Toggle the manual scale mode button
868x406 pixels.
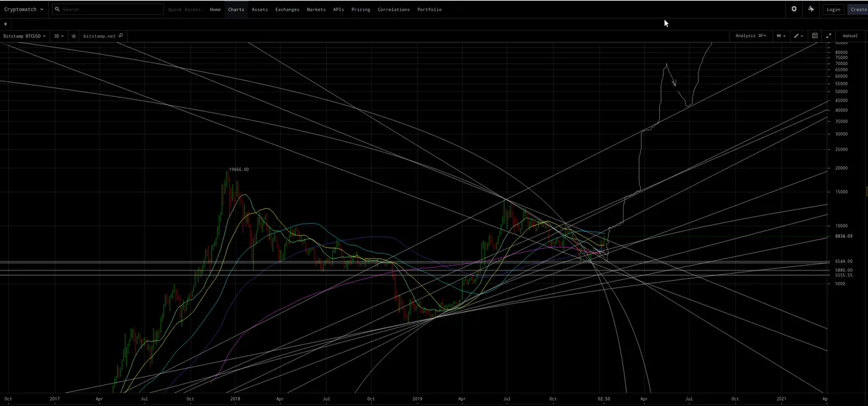850,36
